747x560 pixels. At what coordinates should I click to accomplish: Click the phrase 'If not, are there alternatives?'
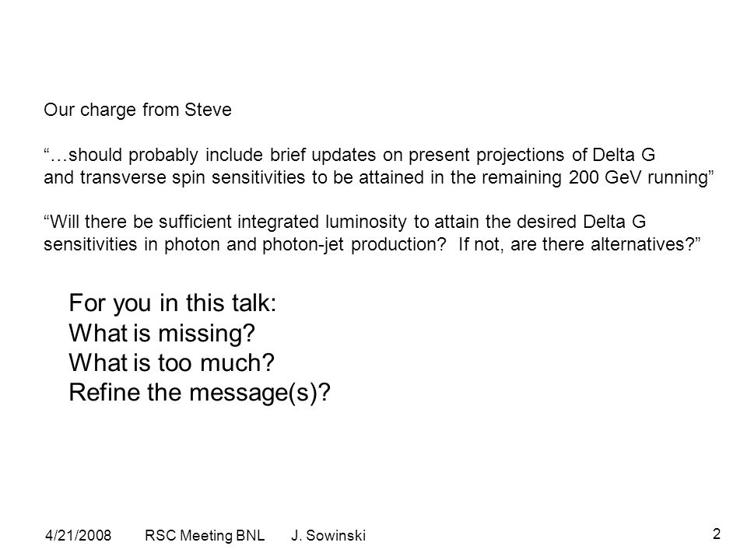click(x=580, y=244)
